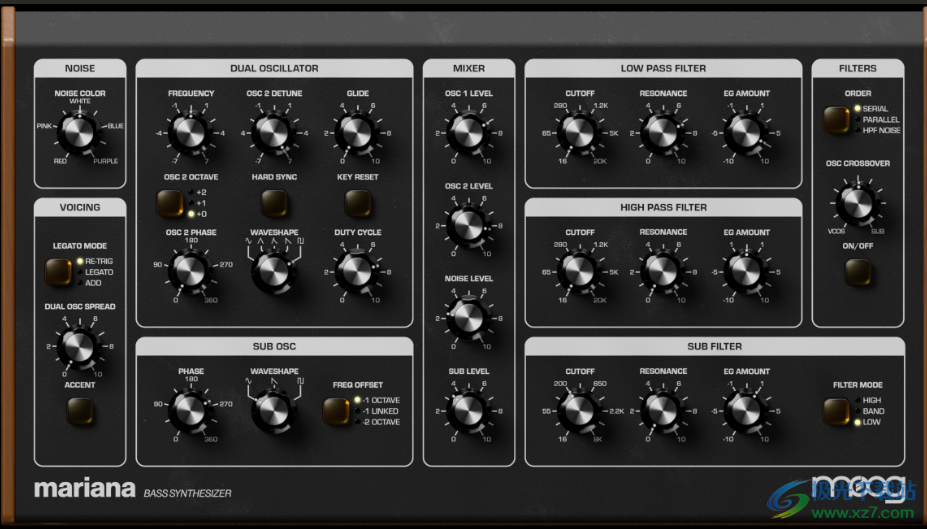Select the -1 OCTAVE freq offset option

coord(377,400)
